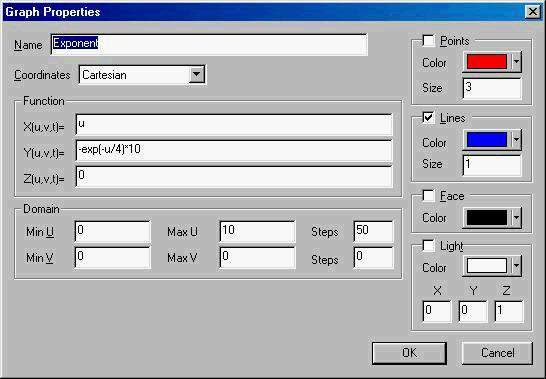Click the blue Lines color swatch

(x=486, y=140)
